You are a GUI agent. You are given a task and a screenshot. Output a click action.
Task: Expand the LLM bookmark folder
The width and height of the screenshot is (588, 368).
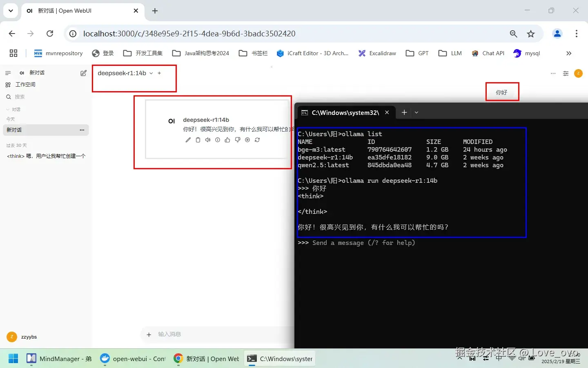click(x=450, y=53)
